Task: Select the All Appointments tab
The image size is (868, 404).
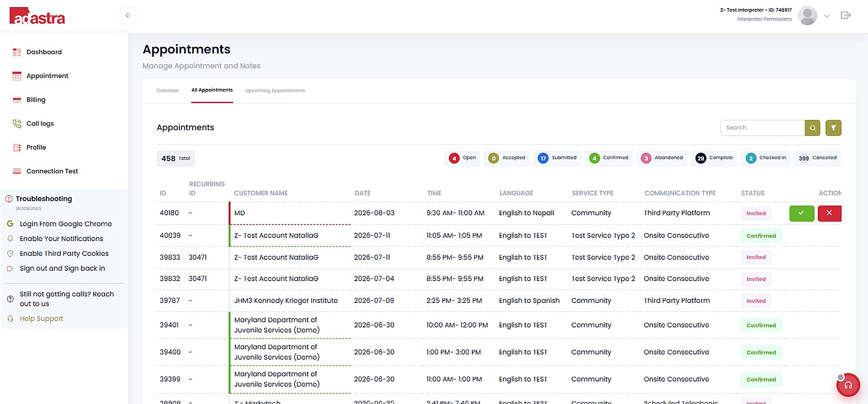Action: tap(212, 90)
